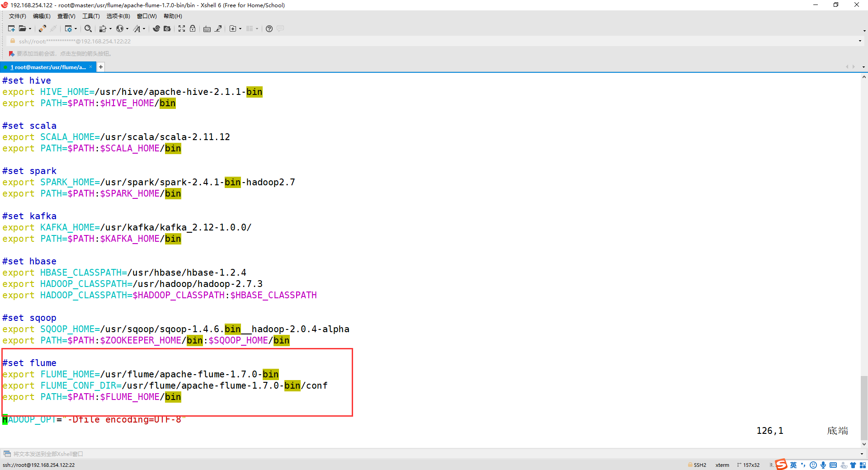Open the dropdown beside the open-session folder icon
The image size is (868, 470).
pos(30,28)
